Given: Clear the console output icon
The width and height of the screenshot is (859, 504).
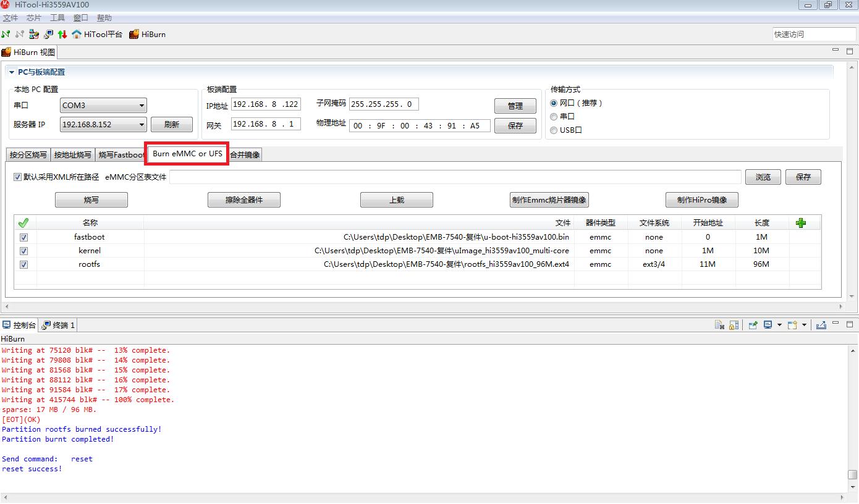Looking at the screenshot, I should [x=719, y=325].
